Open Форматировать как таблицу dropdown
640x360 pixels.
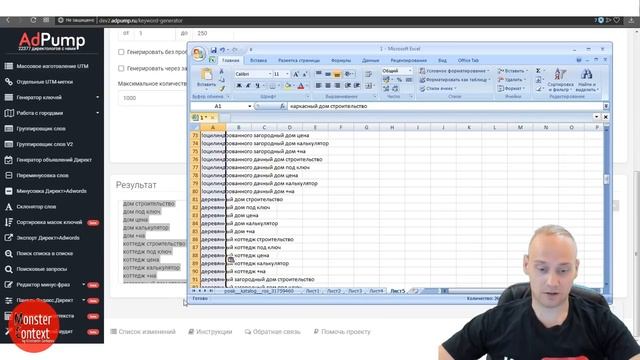(x=455, y=80)
